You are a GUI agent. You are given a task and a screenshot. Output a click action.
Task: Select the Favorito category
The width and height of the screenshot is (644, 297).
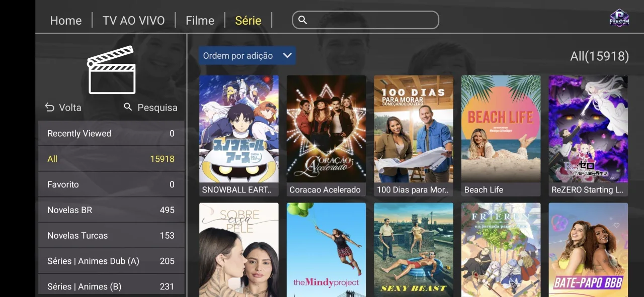pyautogui.click(x=111, y=184)
